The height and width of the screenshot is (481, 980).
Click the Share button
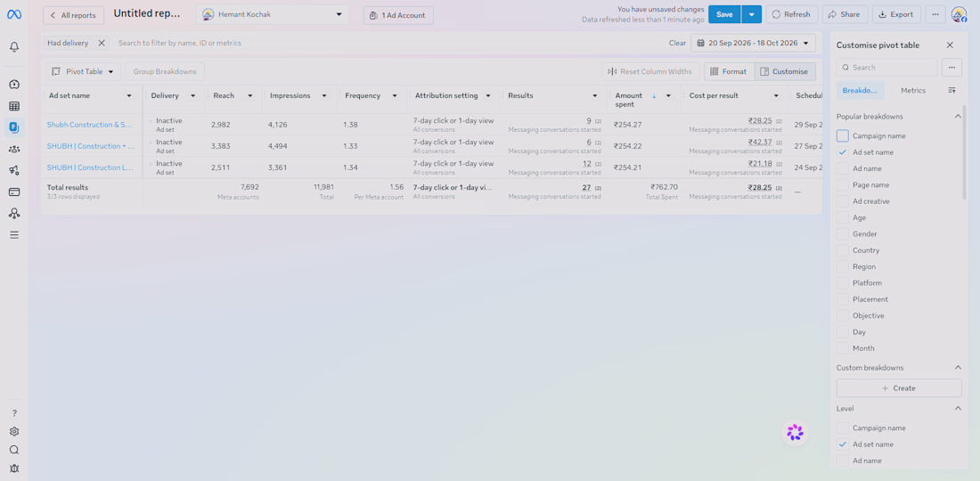click(845, 14)
